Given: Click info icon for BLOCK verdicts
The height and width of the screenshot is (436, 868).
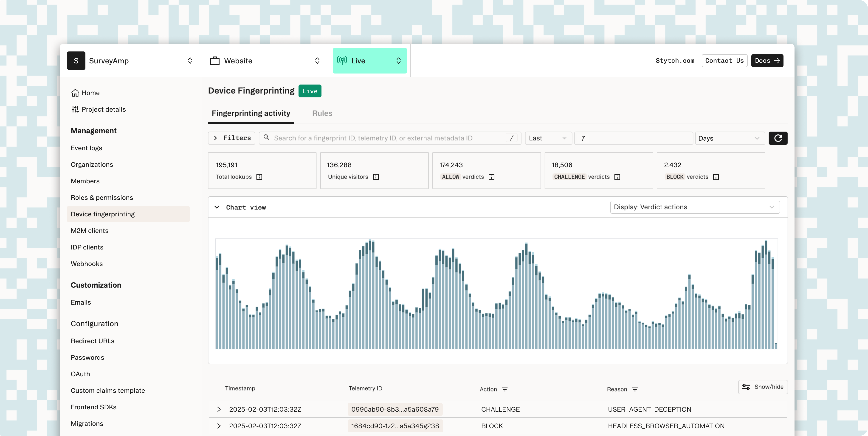Looking at the screenshot, I should pos(716,177).
